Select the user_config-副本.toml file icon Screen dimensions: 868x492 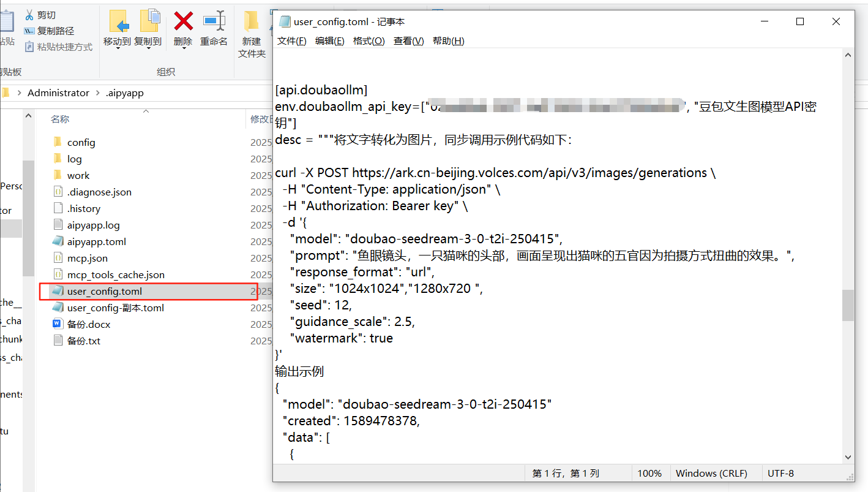(x=58, y=308)
